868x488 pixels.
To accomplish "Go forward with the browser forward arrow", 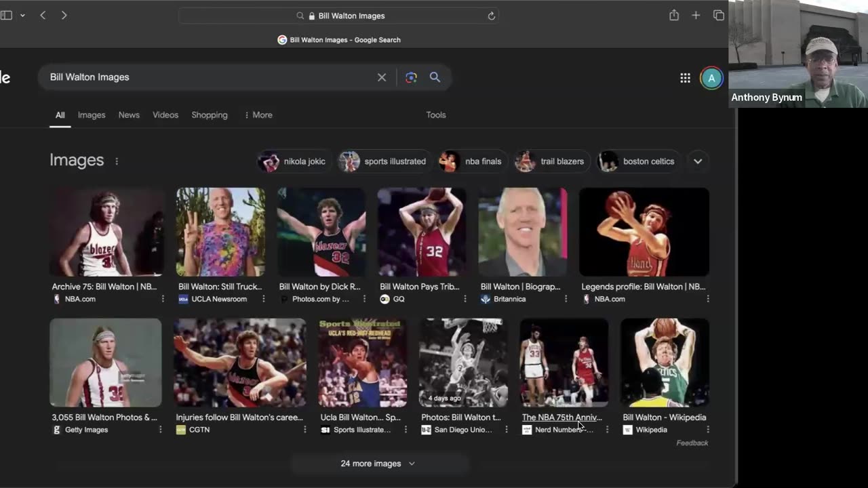I will [64, 15].
